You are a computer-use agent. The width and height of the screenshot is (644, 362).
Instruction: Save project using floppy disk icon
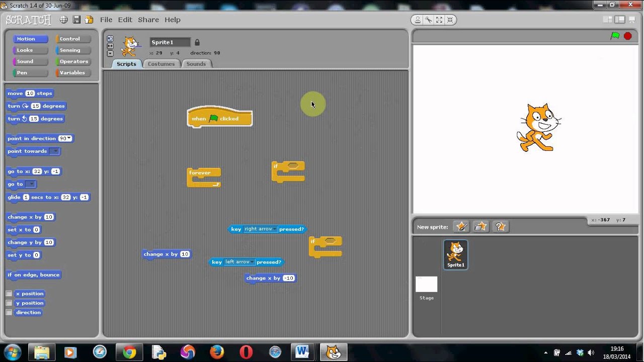click(76, 20)
